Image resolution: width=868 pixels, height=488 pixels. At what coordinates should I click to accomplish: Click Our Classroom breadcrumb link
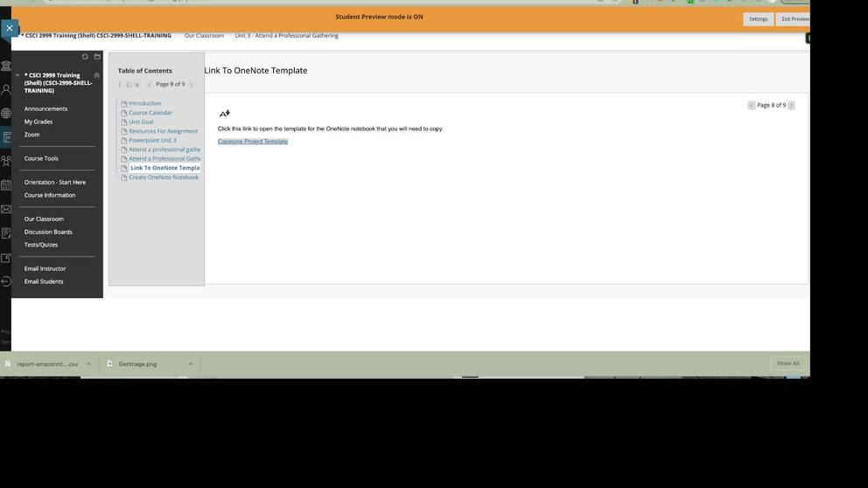204,36
